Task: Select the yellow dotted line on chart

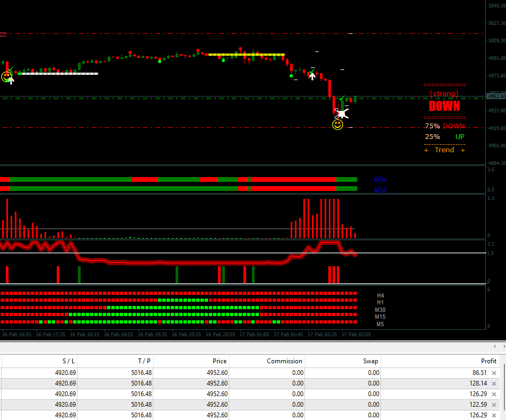Action: [246, 55]
